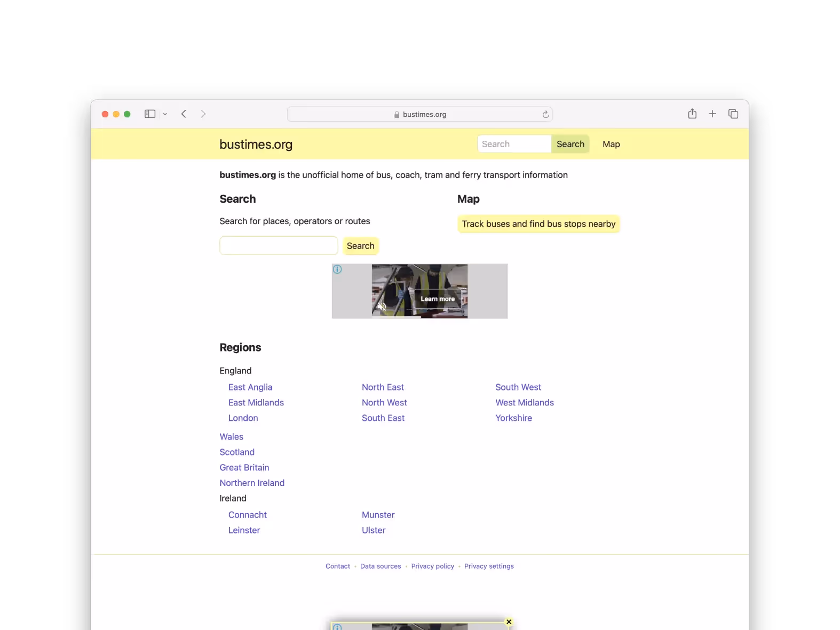Viewport: 840px width, 630px height.
Task: Click the Search button below Search heading
Action: pyautogui.click(x=361, y=246)
